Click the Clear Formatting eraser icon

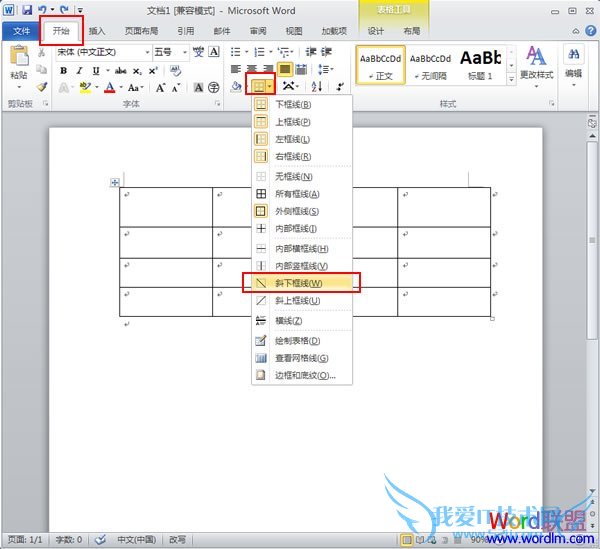(175, 70)
